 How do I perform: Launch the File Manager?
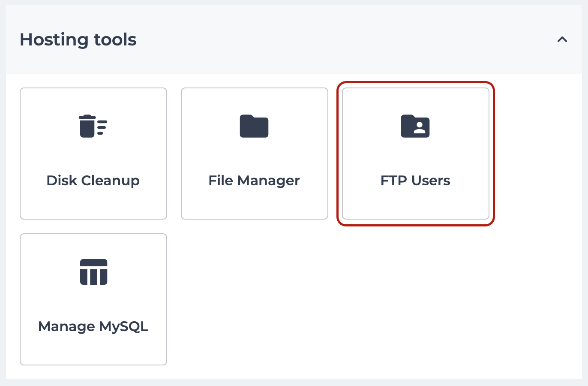254,154
